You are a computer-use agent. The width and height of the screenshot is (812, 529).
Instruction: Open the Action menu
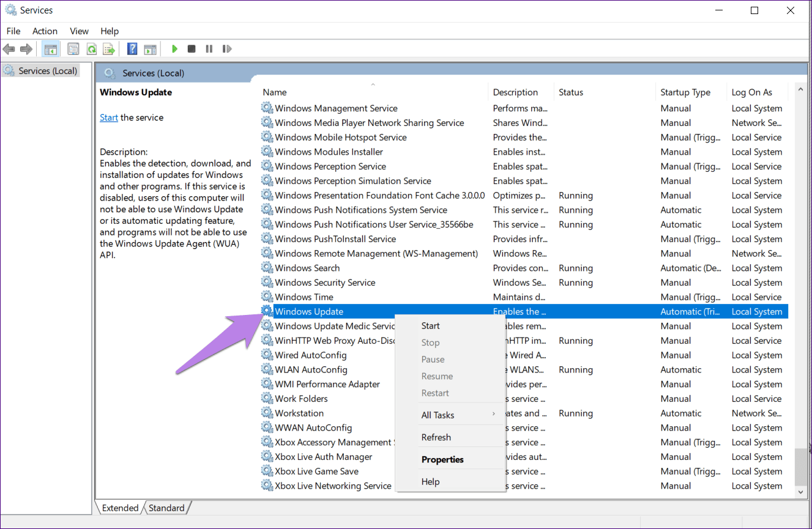pyautogui.click(x=45, y=31)
